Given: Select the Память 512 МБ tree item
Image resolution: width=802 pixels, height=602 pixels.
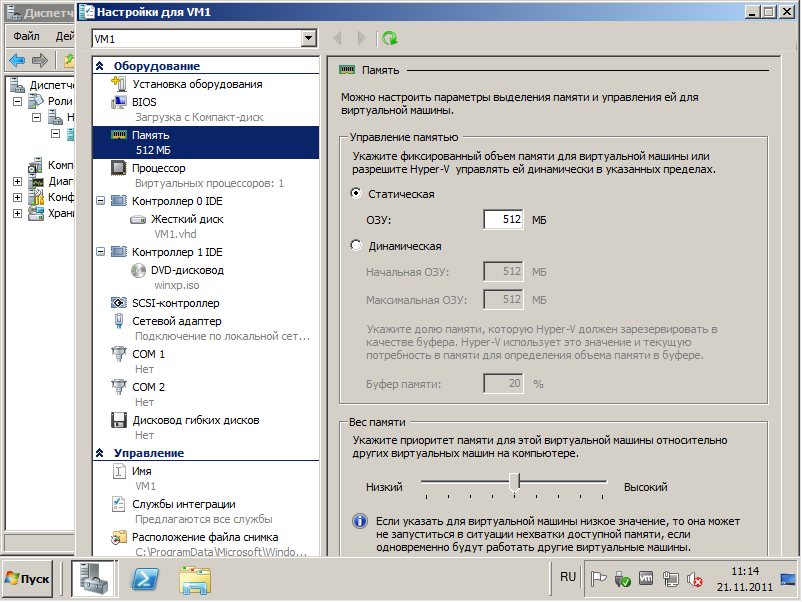Looking at the screenshot, I should tap(206, 143).
